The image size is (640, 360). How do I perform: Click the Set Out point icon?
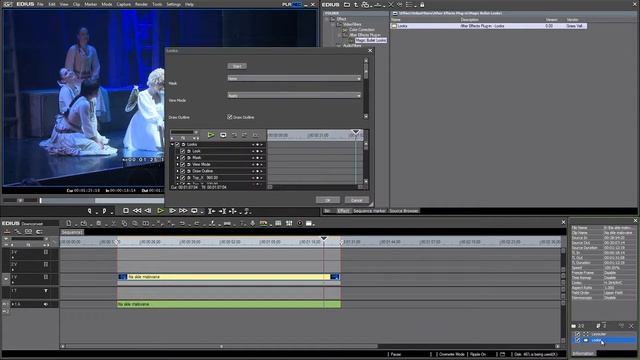click(x=104, y=211)
